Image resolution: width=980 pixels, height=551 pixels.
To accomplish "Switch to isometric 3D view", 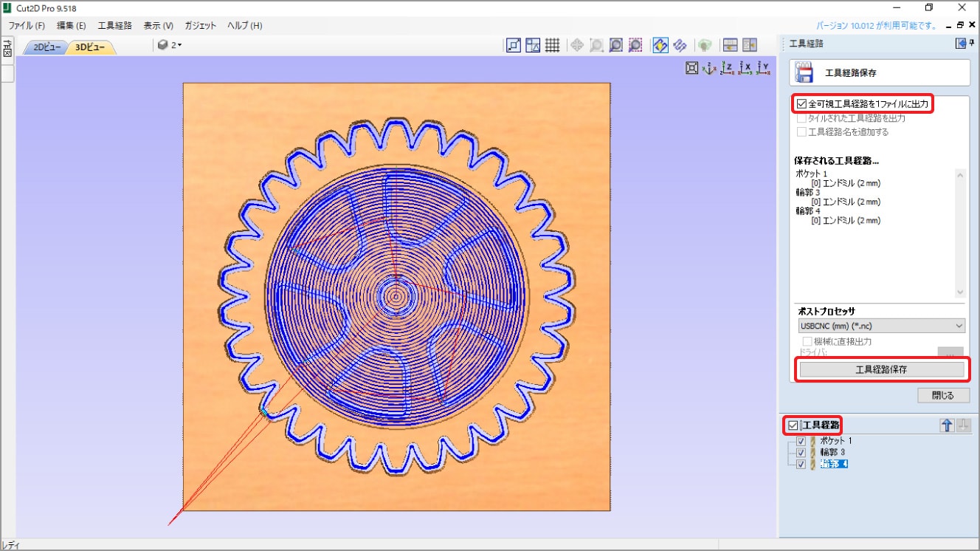I will pyautogui.click(x=709, y=69).
